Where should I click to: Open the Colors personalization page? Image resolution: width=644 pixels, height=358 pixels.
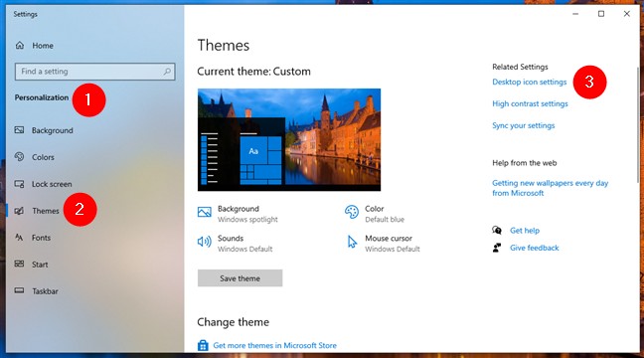point(43,157)
